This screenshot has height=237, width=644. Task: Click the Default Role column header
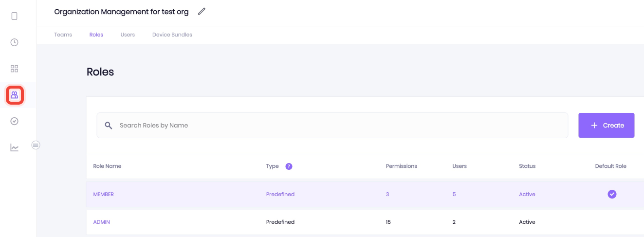pyautogui.click(x=611, y=166)
